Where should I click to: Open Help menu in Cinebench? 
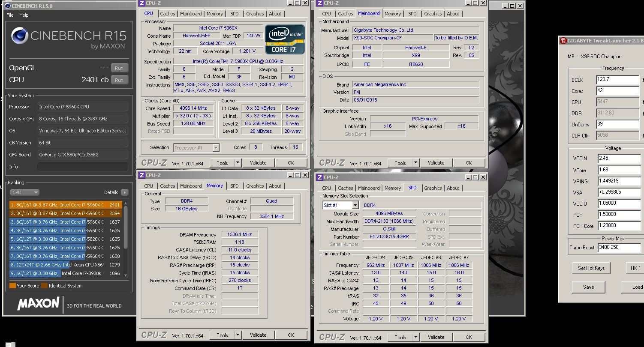tap(24, 15)
